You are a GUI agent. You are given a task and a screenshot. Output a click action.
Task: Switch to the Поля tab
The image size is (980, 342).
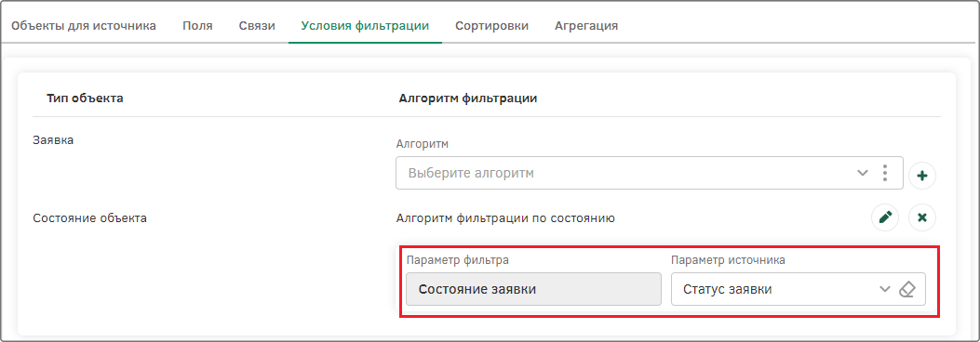[197, 26]
